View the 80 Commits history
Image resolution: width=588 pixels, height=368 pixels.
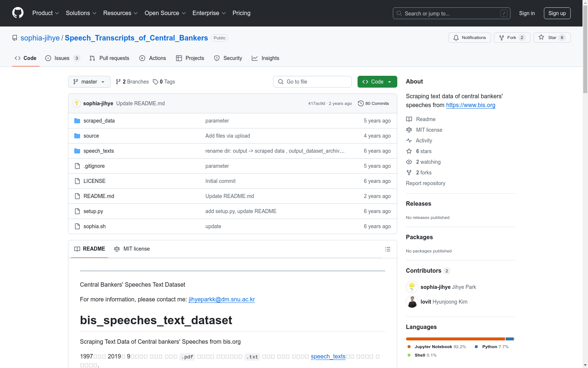tap(373, 103)
